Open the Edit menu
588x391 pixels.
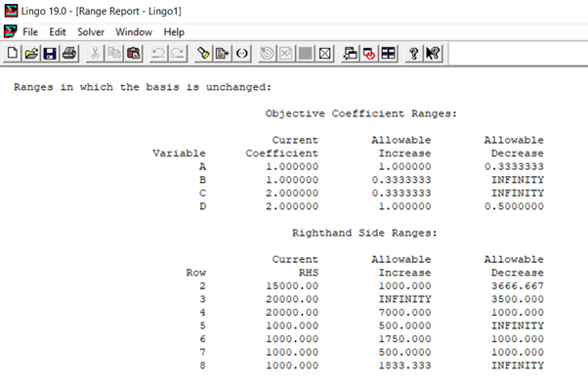point(58,32)
